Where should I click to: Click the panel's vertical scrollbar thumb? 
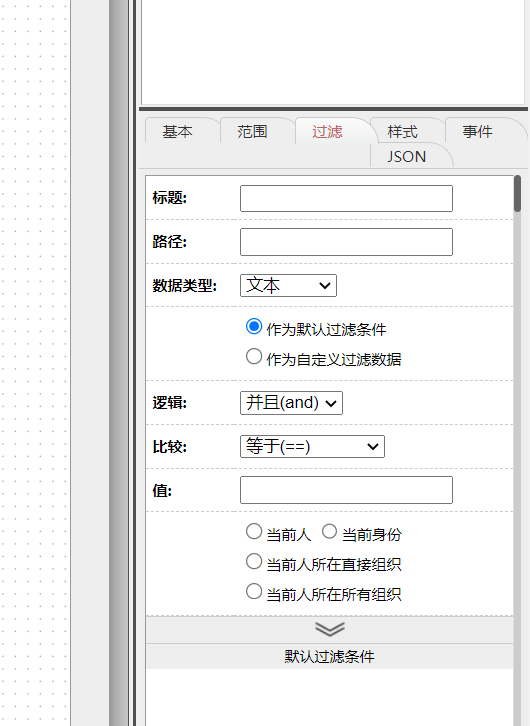[x=518, y=194]
